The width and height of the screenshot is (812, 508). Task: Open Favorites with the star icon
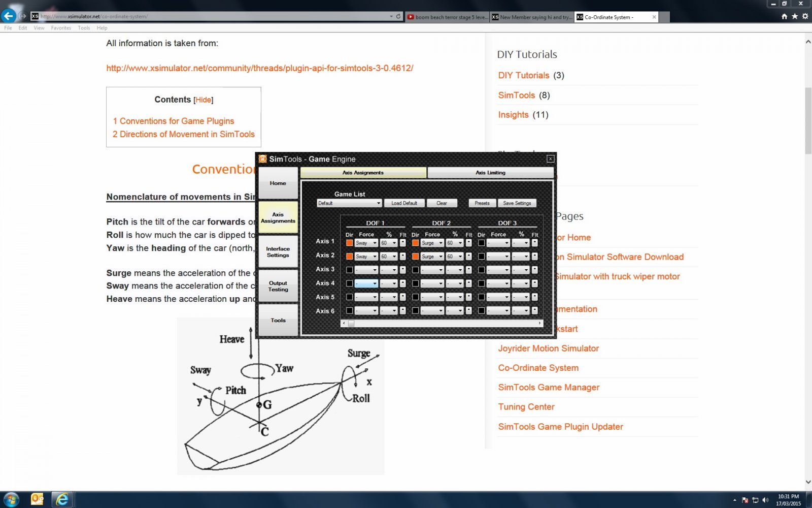[795, 17]
